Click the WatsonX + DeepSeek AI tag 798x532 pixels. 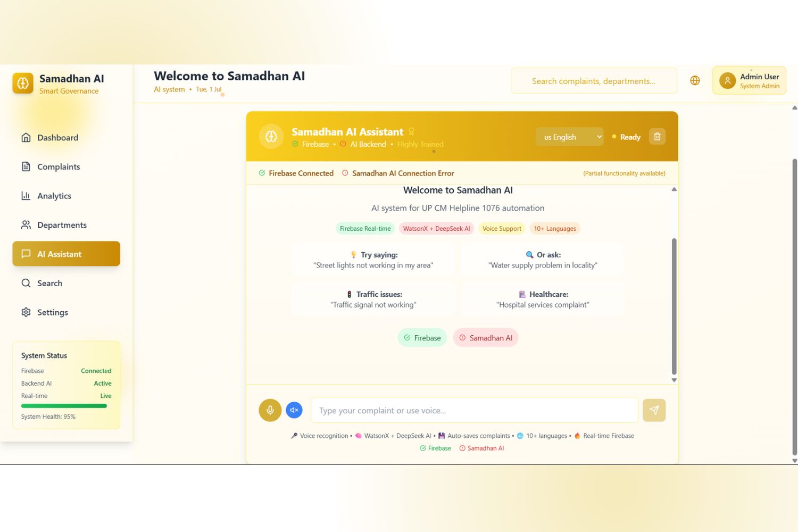tap(436, 229)
